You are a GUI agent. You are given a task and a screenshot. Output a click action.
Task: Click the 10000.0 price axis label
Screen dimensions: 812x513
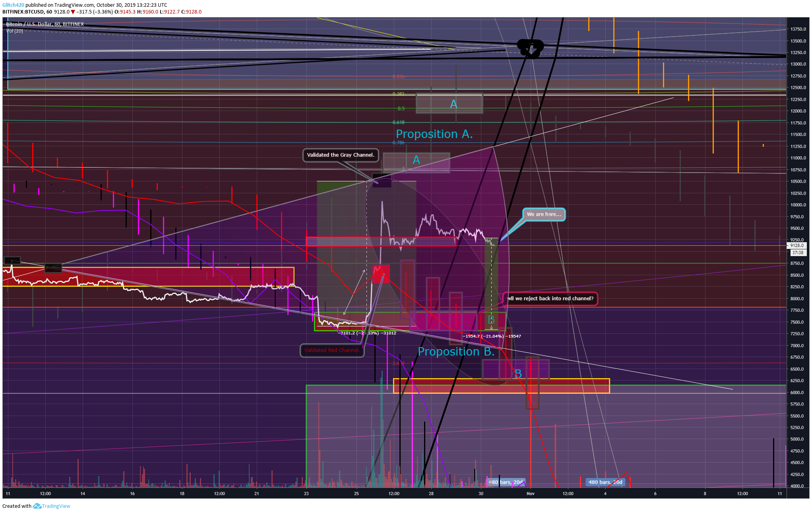(798, 205)
